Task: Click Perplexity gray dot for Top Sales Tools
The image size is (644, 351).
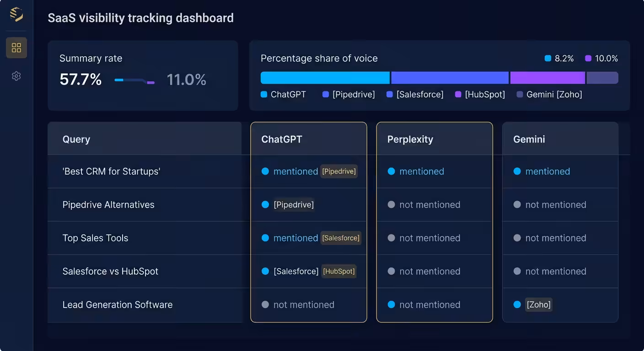Action: (x=391, y=238)
